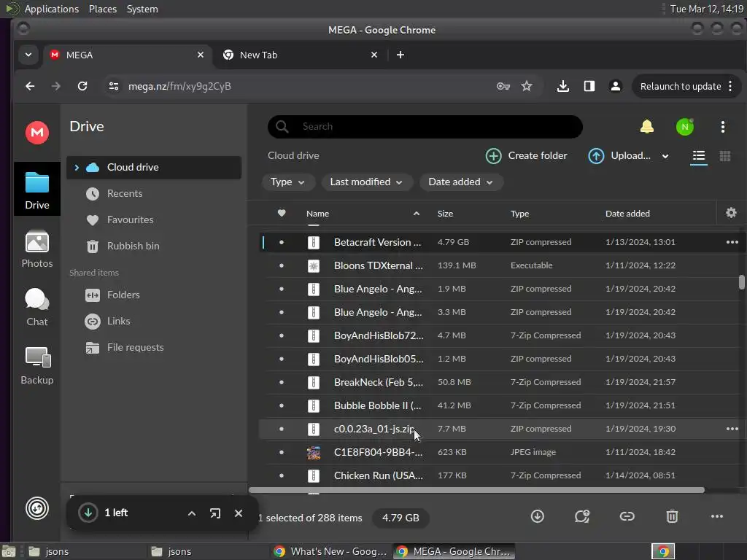This screenshot has width=747, height=560.
Task: Focus the Search field
Action: (425, 127)
